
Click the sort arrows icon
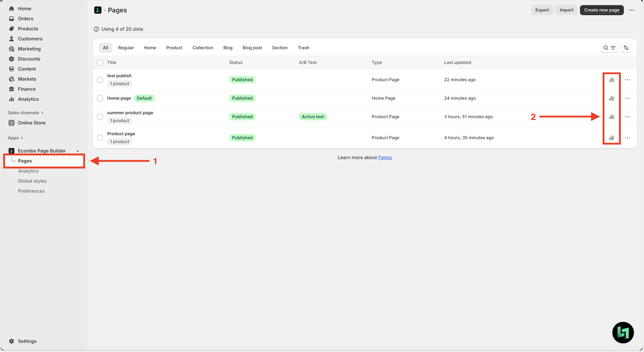(626, 48)
